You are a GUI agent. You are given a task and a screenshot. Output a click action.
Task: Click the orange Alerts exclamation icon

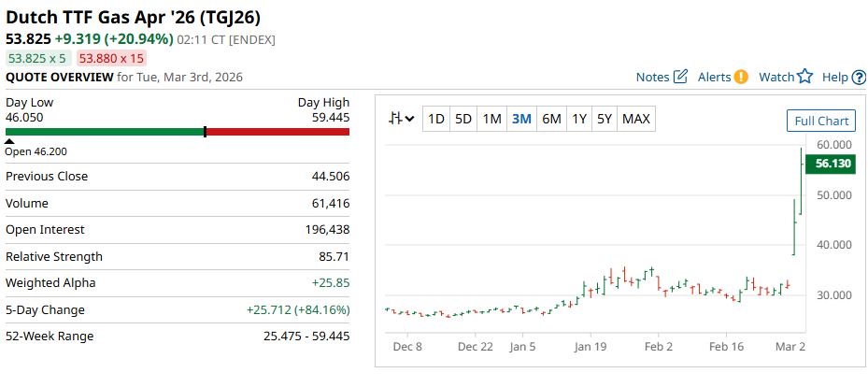point(741,77)
